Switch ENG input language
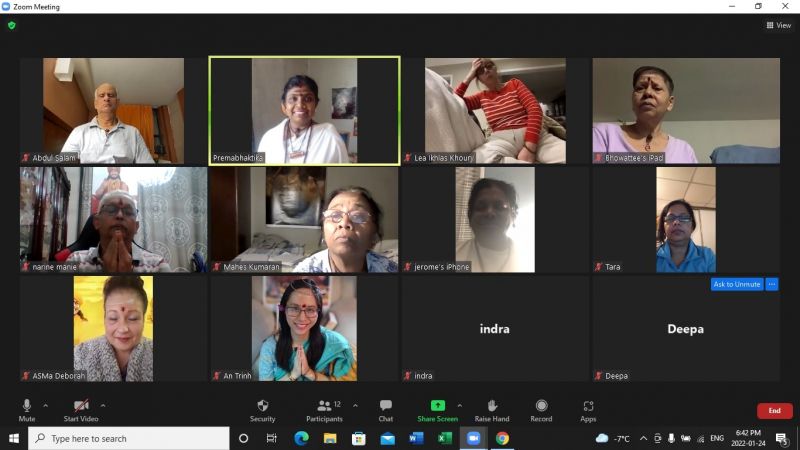 [x=717, y=438]
